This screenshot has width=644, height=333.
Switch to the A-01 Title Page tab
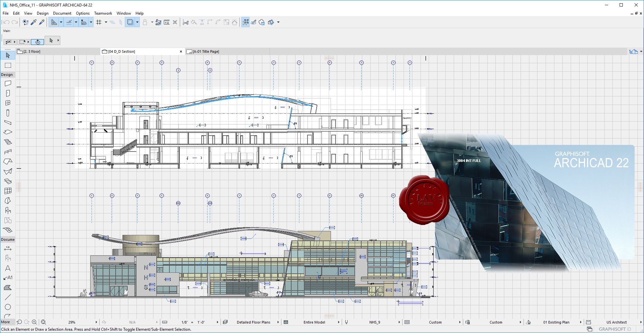tap(206, 51)
